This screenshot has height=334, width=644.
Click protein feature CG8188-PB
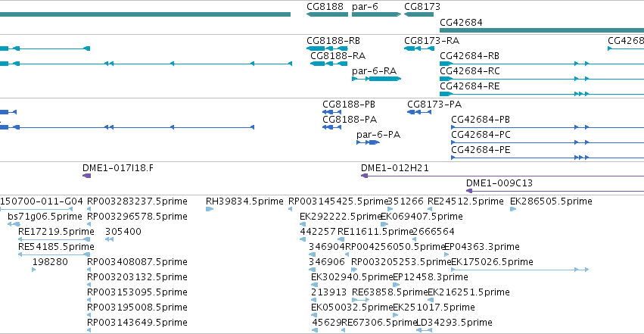332,112
